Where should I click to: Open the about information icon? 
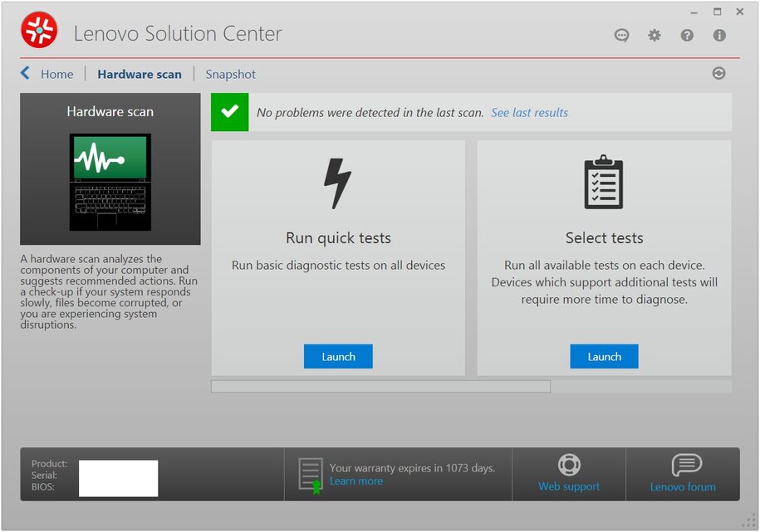(x=719, y=35)
